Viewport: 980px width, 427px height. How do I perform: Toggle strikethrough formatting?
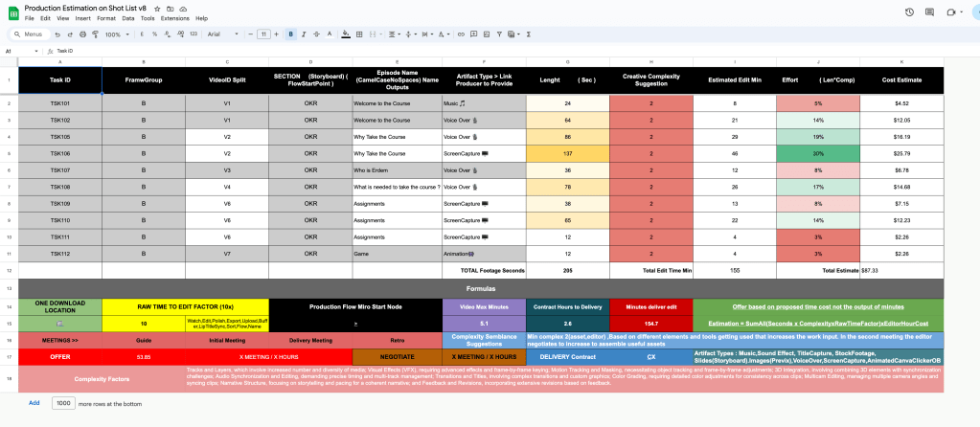[x=317, y=34]
